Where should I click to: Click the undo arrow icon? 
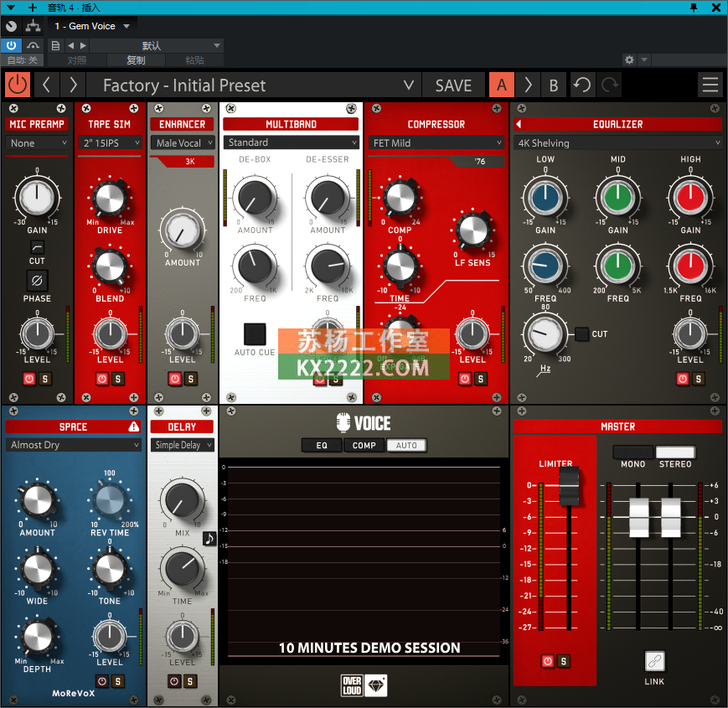click(581, 85)
